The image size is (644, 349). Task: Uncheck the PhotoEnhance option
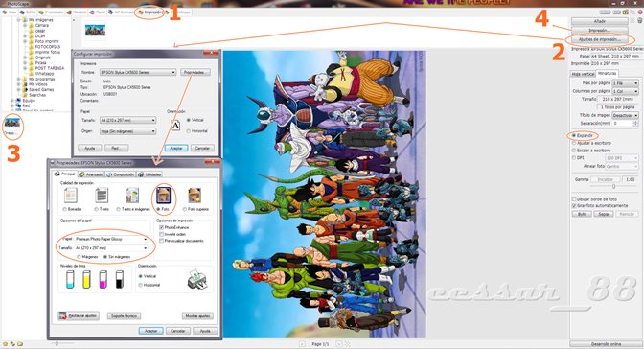(161, 227)
